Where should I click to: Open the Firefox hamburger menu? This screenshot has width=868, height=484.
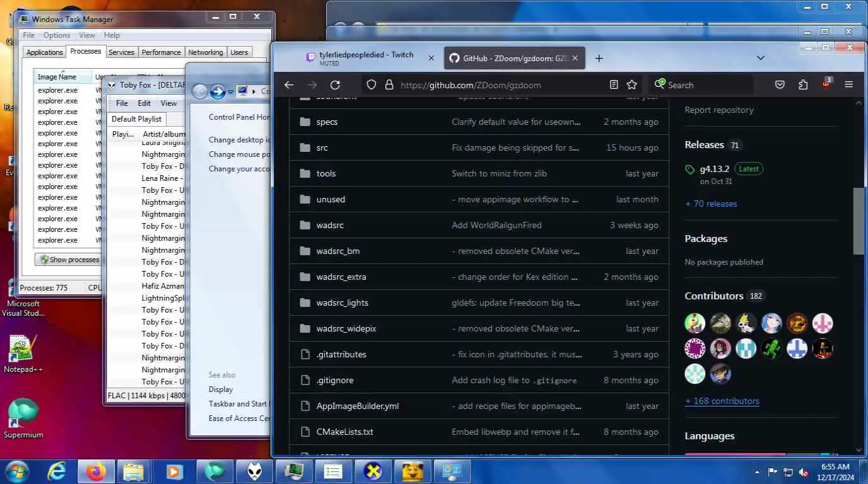click(x=848, y=85)
